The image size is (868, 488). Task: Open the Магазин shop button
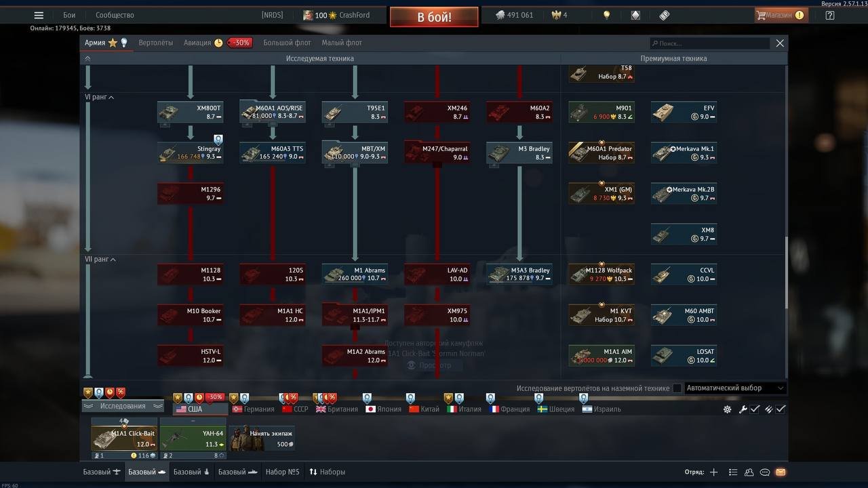(781, 15)
